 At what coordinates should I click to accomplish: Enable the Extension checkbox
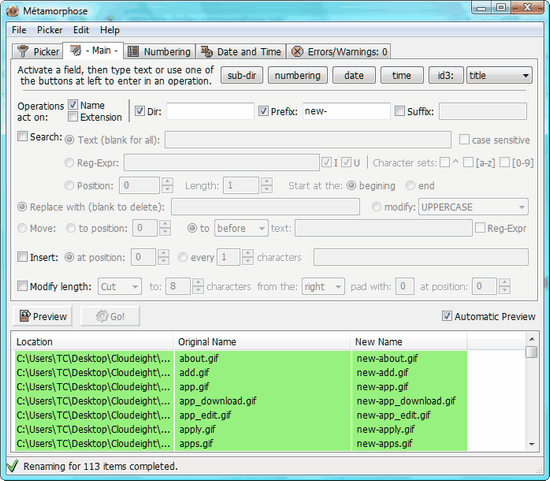coord(73,116)
